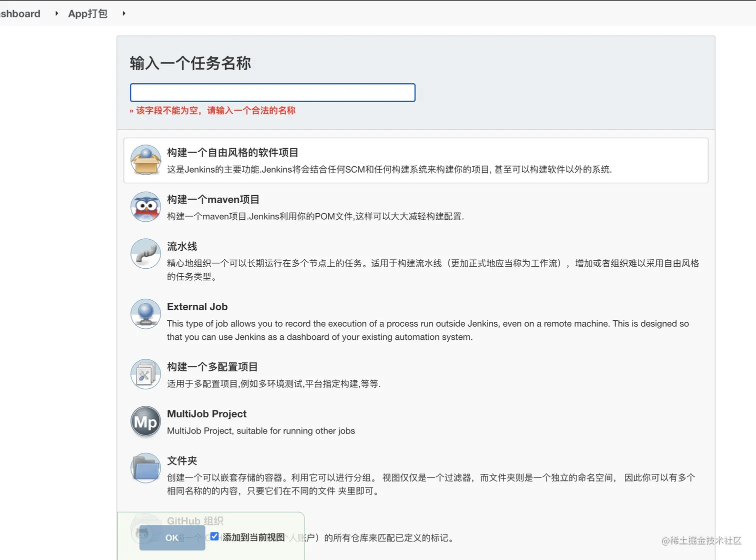This screenshot has width=756, height=560.
Task: Click the 构建一个多配置项目 heading
Action: (x=212, y=367)
